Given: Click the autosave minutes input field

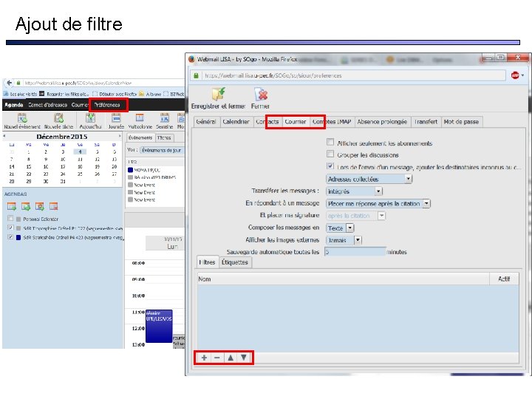Looking at the screenshot, I should [355, 252].
